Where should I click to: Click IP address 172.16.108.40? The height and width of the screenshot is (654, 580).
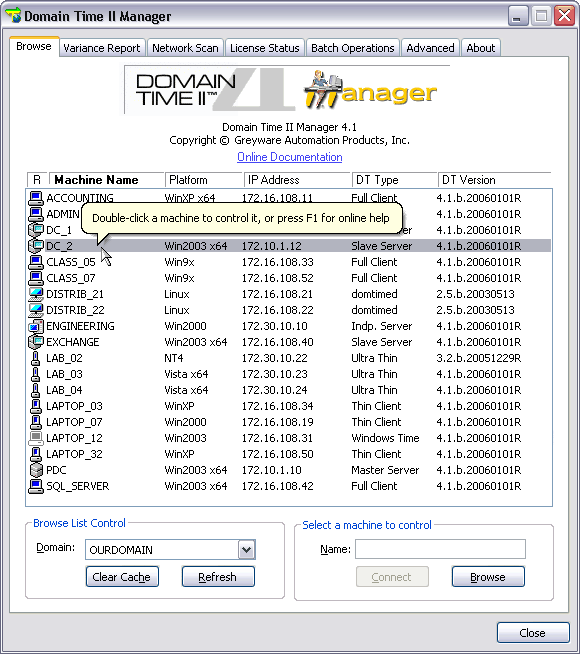[278, 342]
